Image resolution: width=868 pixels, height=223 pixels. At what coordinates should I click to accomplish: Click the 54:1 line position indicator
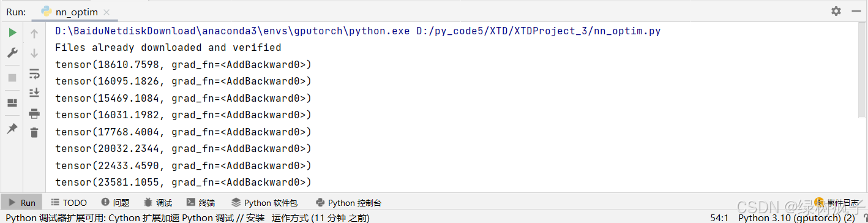point(719,217)
